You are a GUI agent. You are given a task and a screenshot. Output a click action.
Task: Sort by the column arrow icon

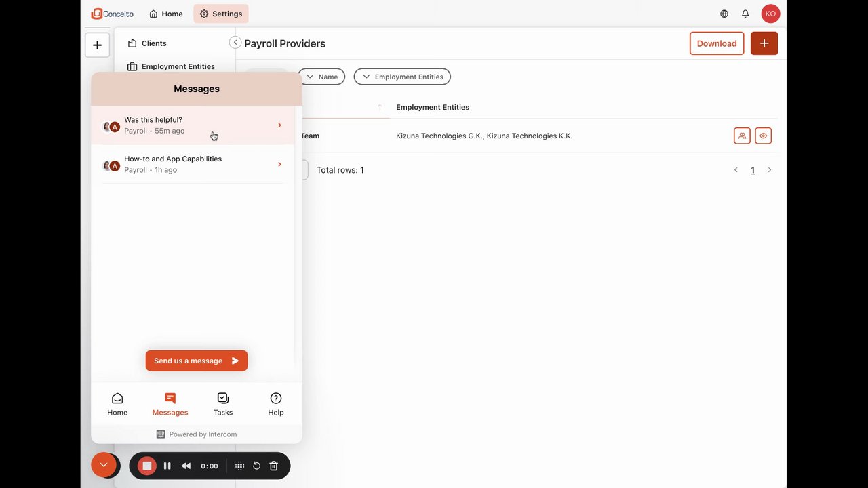click(380, 107)
